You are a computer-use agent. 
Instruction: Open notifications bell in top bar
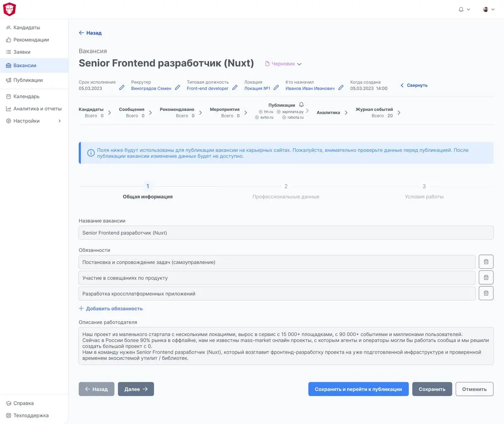[461, 9]
